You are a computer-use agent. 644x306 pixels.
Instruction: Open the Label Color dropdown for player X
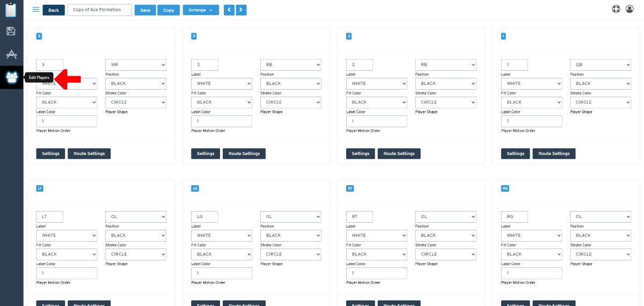click(67, 102)
